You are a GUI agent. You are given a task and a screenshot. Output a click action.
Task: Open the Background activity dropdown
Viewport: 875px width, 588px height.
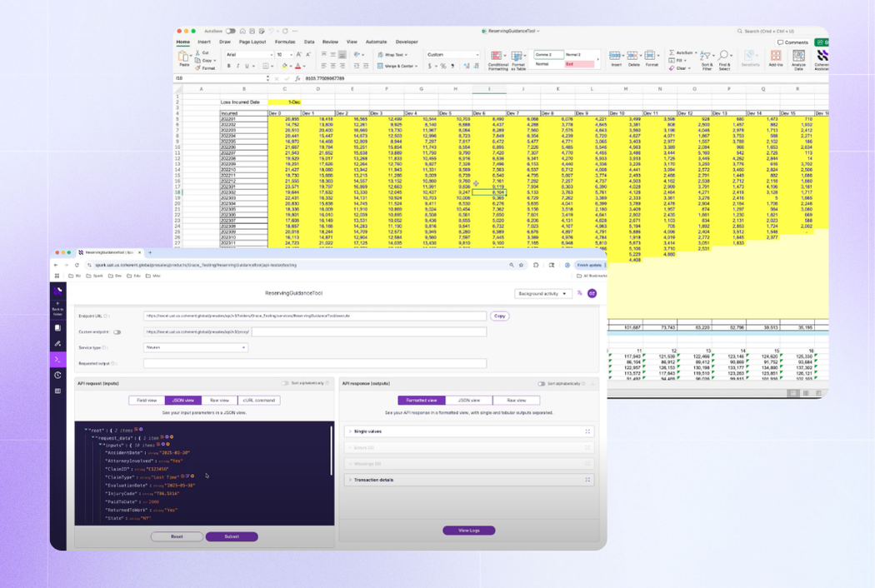click(x=542, y=293)
